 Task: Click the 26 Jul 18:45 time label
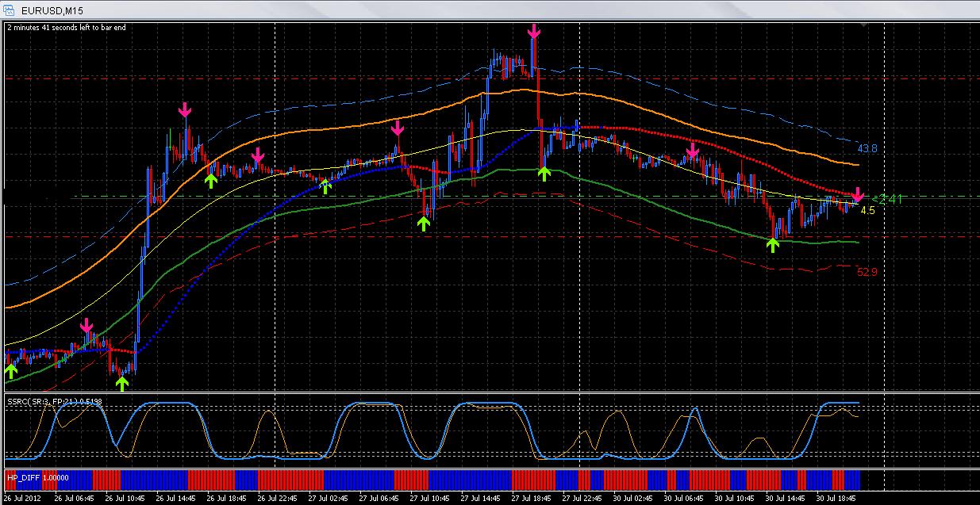click(x=229, y=499)
